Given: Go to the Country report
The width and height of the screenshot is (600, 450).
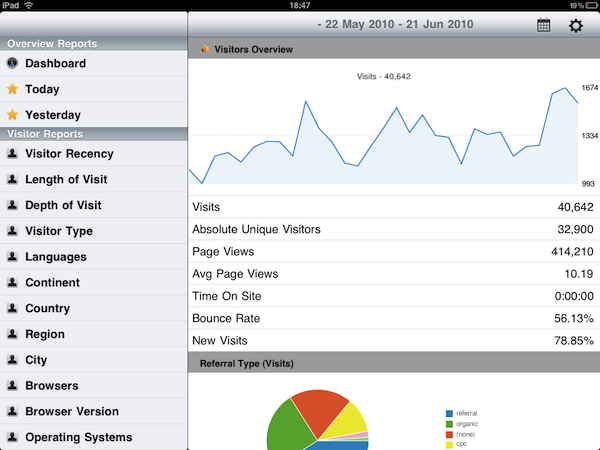Looking at the screenshot, I should 94,308.
